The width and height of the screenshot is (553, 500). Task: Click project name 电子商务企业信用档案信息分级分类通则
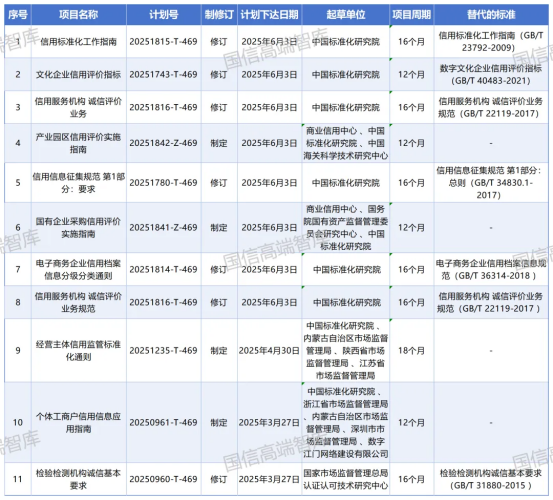tap(78, 270)
